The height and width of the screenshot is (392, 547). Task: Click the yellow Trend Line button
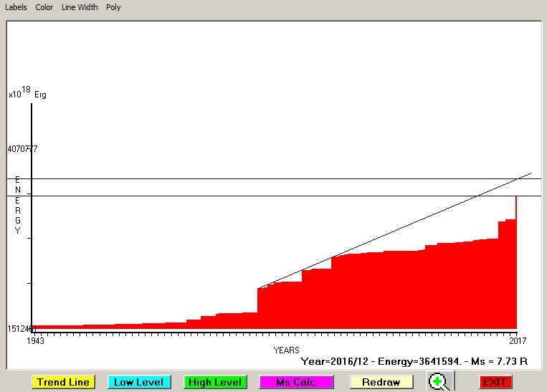pos(63,382)
